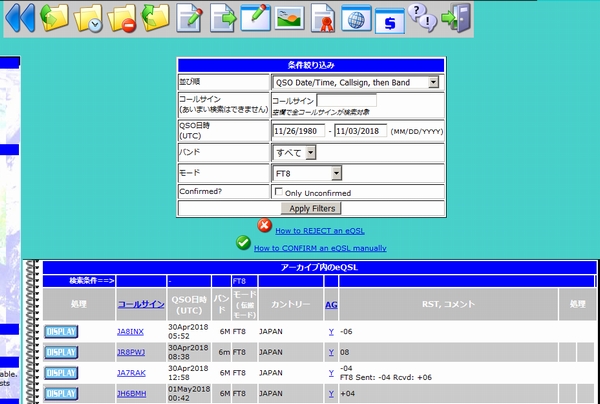Open the folder with green outgoing arrow icon

coord(155,18)
